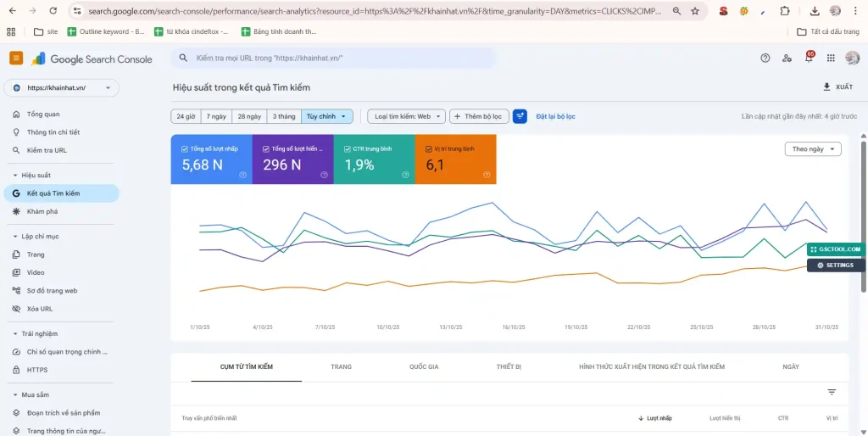Click the table filter rows icon
This screenshot has width=868, height=436.
click(832, 392)
